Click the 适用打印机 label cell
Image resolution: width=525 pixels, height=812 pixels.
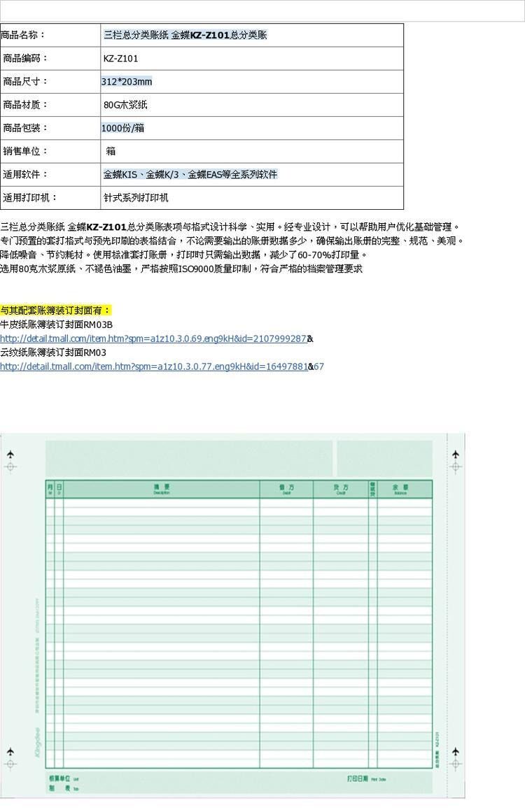click(50, 198)
